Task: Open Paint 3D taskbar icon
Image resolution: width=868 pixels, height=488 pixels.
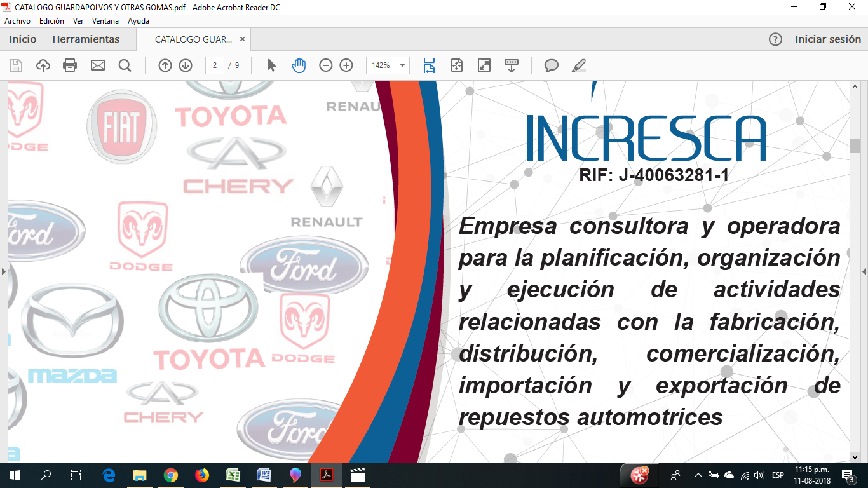Action: point(295,475)
